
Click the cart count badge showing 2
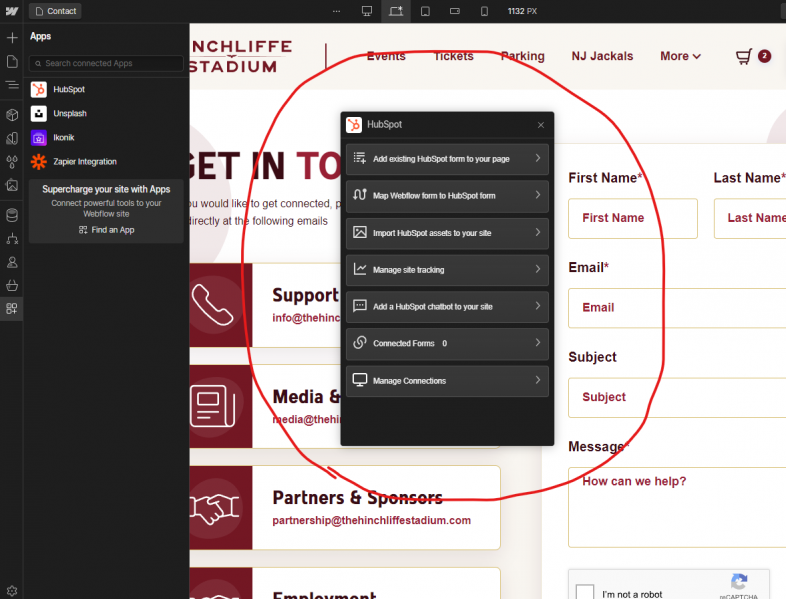tap(764, 56)
